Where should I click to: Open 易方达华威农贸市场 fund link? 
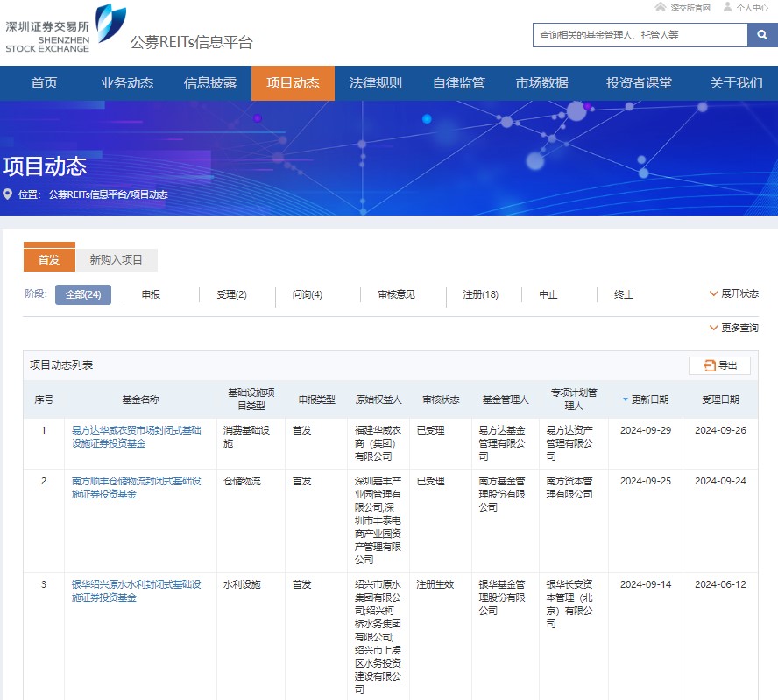(136, 436)
